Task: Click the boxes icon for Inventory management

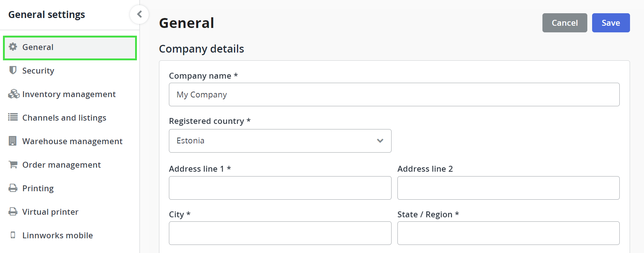Action: [x=14, y=94]
